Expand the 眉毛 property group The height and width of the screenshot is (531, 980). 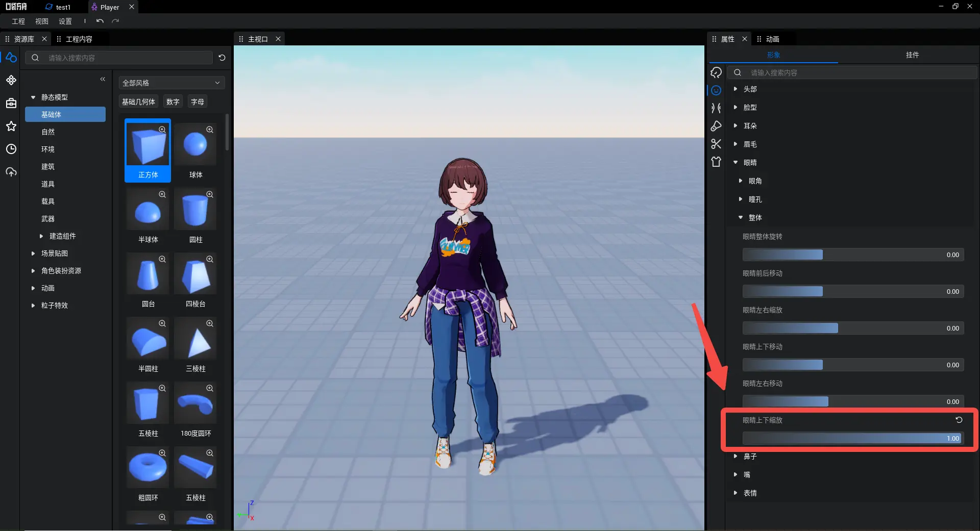736,144
